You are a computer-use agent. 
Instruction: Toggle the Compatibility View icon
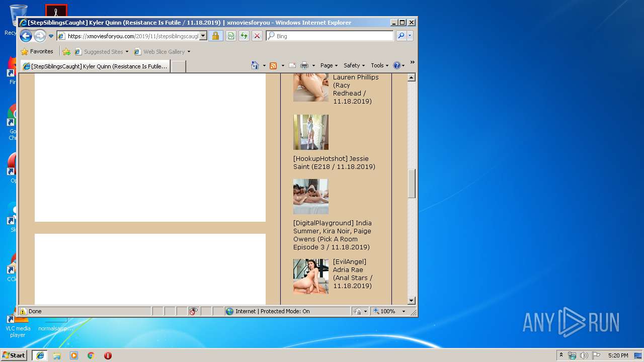[231, 36]
